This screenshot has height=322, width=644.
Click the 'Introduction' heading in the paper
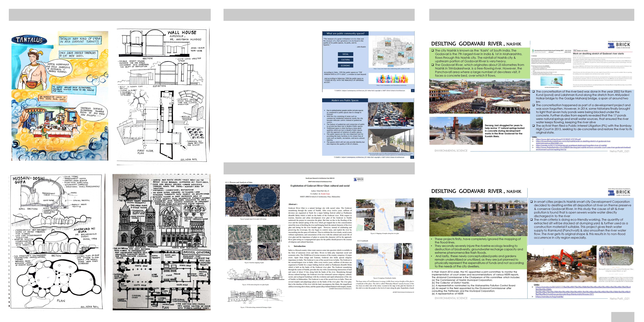[300, 246]
